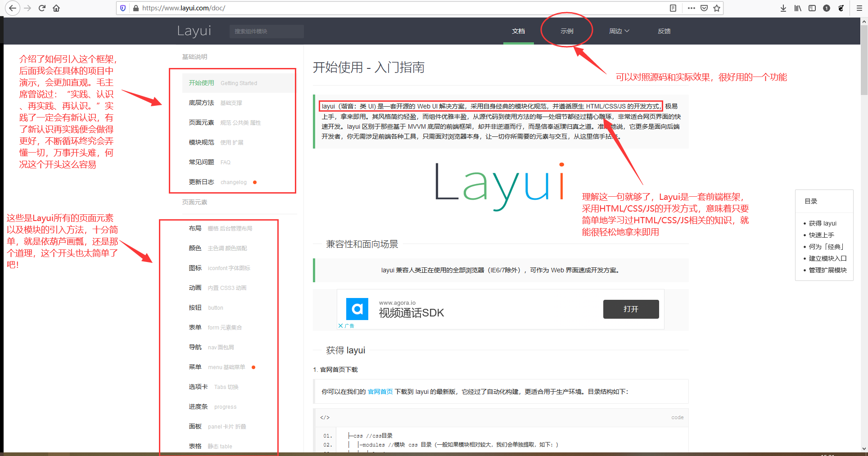The image size is (868, 456).
Task: Click the tracking protection shield icon
Action: [122, 8]
